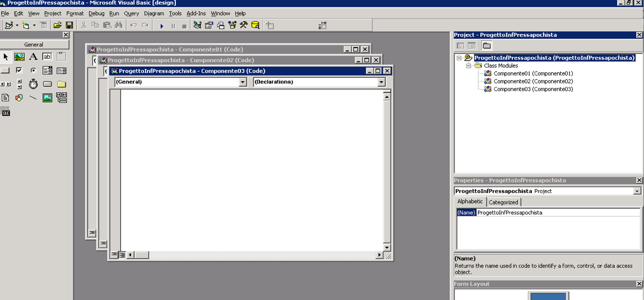
Task: Collapse the ProgettoInfPressapochista project node
Action: coord(459,58)
